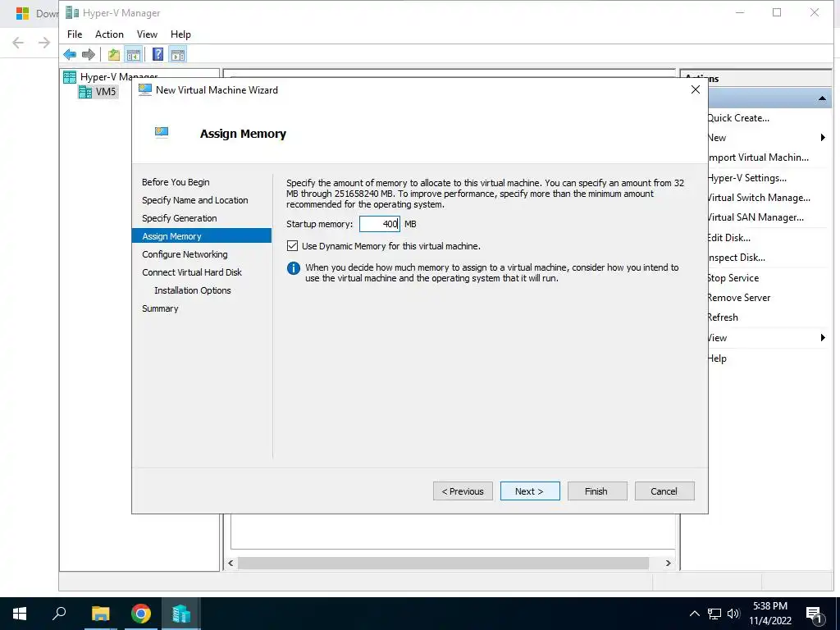
Task: Open Hyper-V Settings action
Action: click(x=746, y=178)
